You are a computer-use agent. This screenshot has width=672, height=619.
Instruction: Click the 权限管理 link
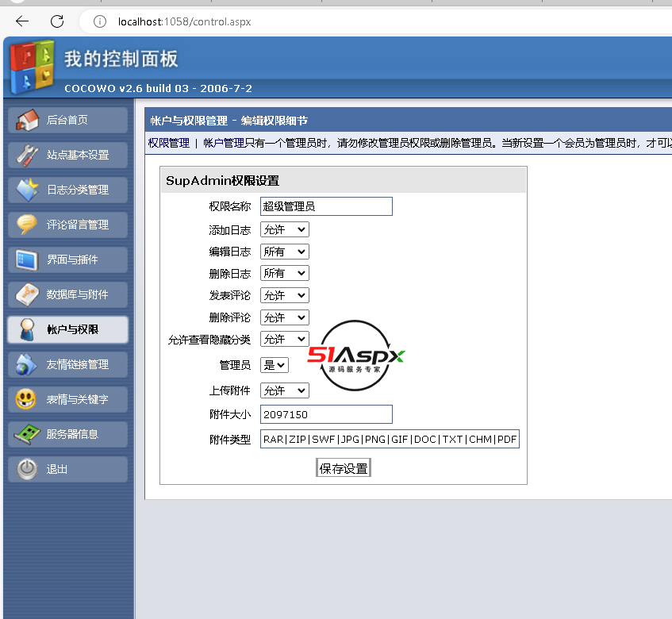pos(169,143)
